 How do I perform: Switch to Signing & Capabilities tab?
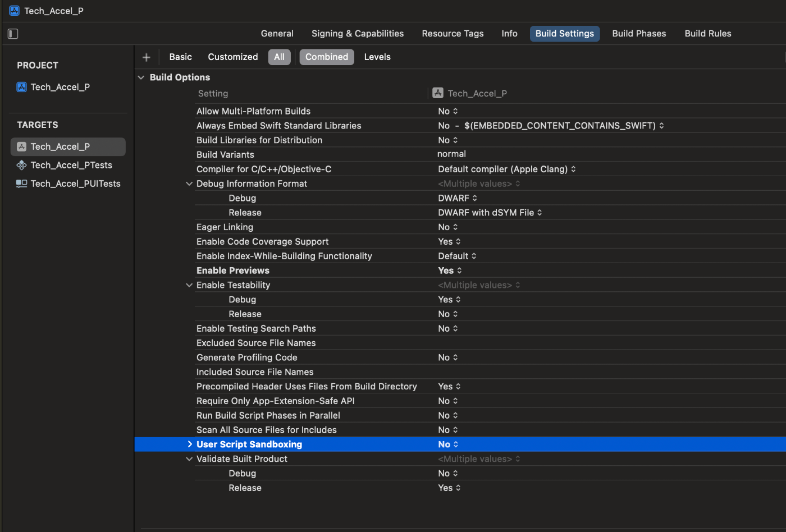pos(358,34)
